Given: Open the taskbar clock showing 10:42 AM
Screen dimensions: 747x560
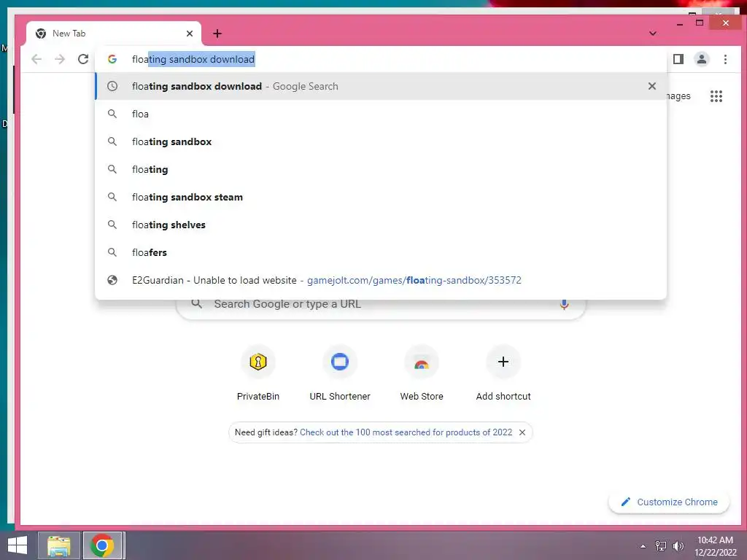Looking at the screenshot, I should 715,546.
